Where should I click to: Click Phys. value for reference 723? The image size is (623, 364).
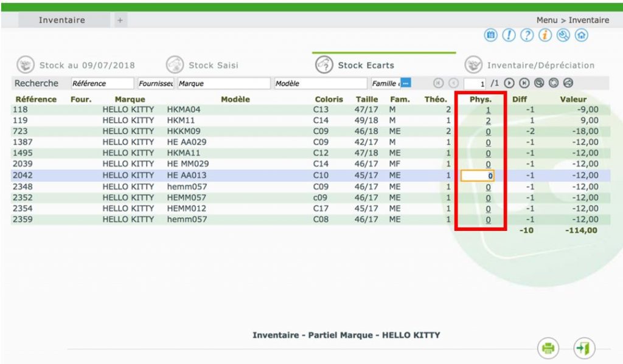pos(488,132)
